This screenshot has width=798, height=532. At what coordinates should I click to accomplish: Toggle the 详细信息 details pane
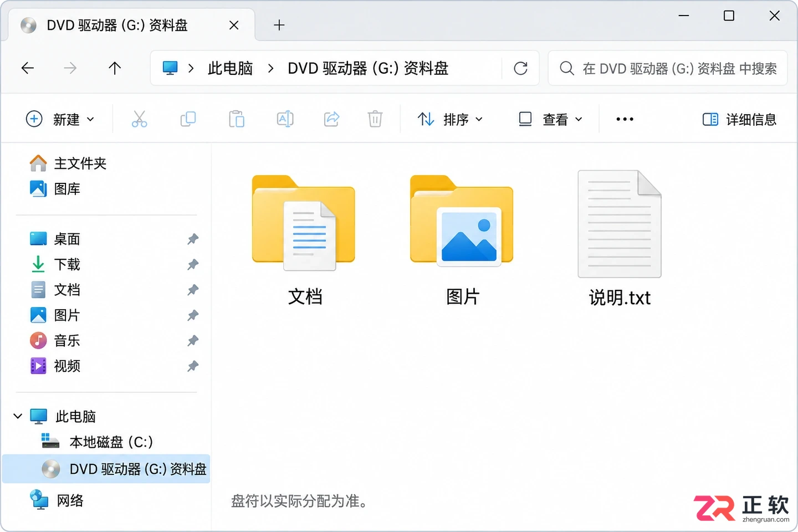click(739, 119)
